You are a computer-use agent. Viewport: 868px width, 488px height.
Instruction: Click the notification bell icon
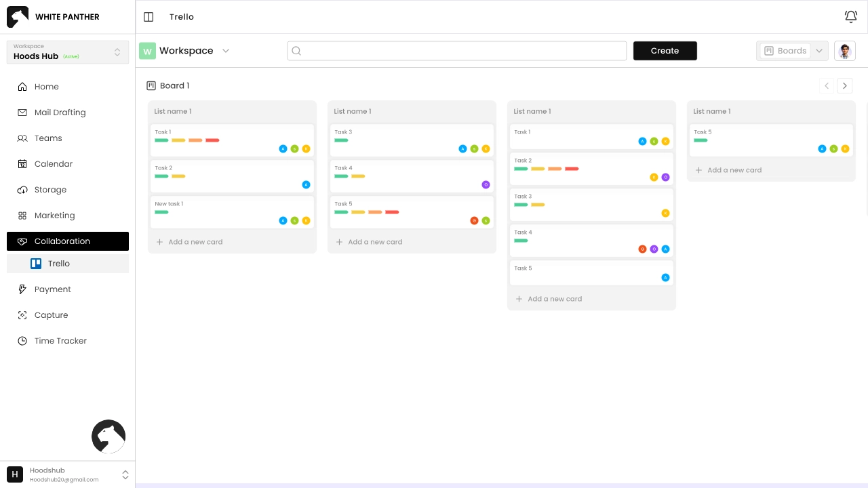pos(850,17)
